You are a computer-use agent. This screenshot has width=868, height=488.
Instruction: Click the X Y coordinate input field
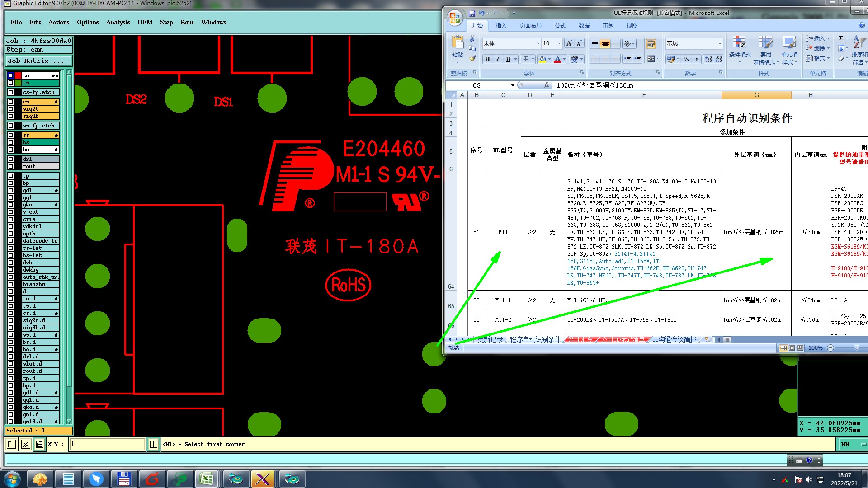(108, 444)
